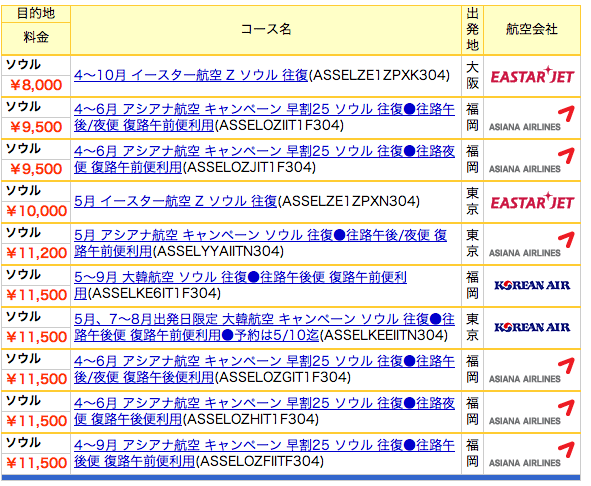Screen dimensions: 591x486
Task: Open the Osaka Eastar Z course link ASSELZE1ZPXK304
Action: point(191,75)
